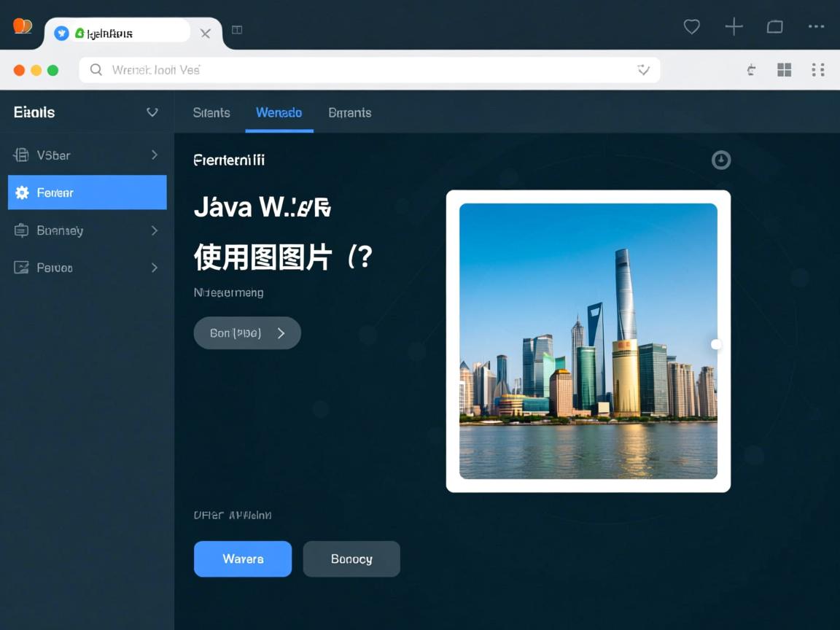Image resolution: width=840 pixels, height=630 pixels.
Task: Select the Byrants tab
Action: tap(349, 113)
